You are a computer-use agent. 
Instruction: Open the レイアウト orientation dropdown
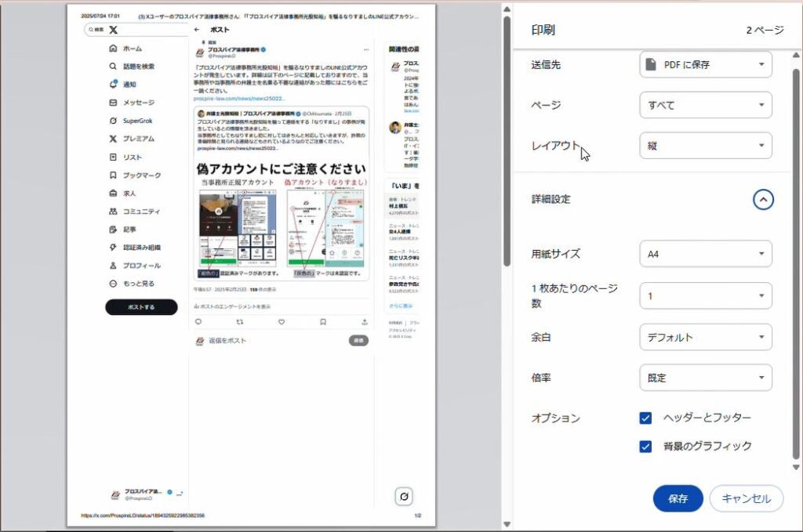[x=705, y=146]
